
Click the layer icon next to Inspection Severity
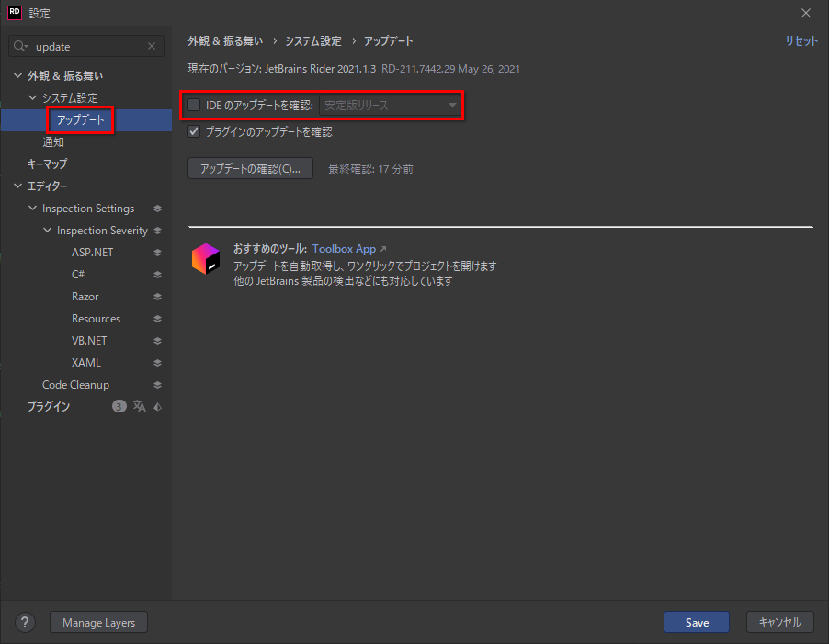pos(157,231)
